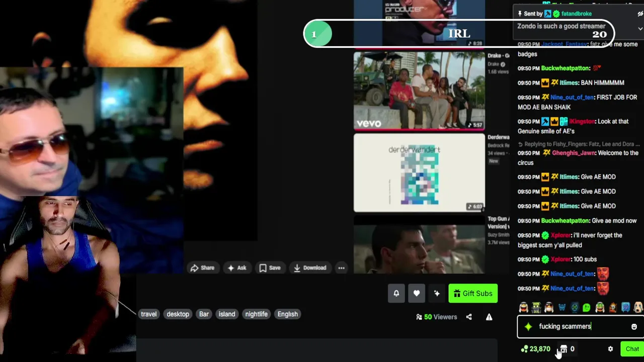This screenshot has height=362, width=644.
Task: Insert the crying bald face emote
Action: [638, 307]
